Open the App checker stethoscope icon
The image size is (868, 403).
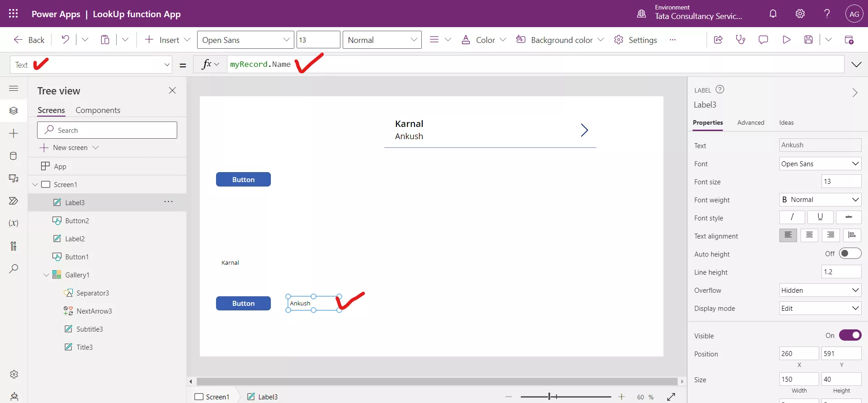point(741,40)
